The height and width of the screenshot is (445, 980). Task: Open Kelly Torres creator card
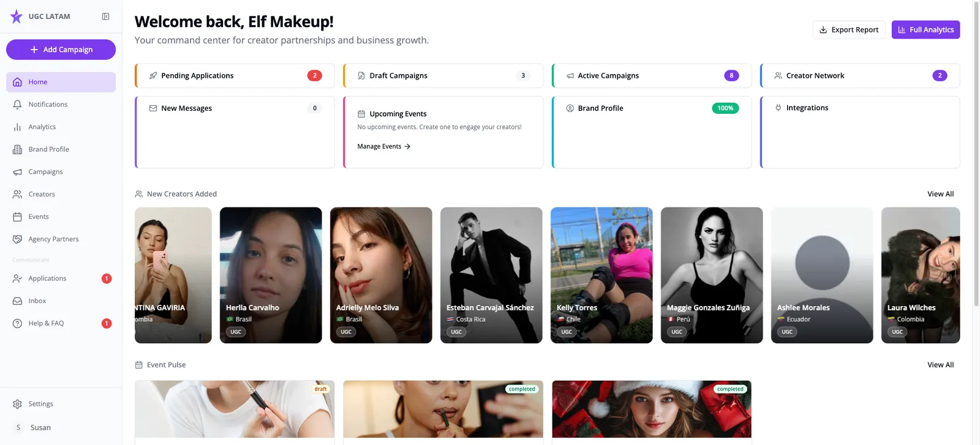(x=601, y=275)
